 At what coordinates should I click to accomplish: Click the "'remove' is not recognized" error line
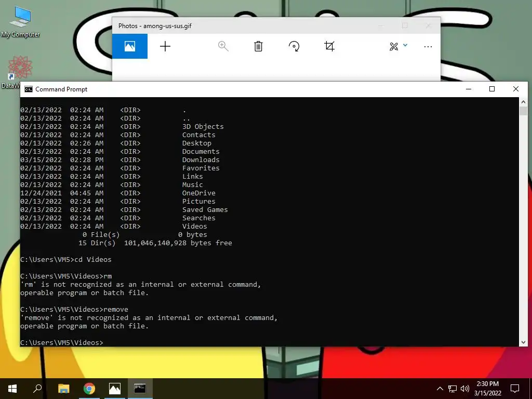[149, 317]
